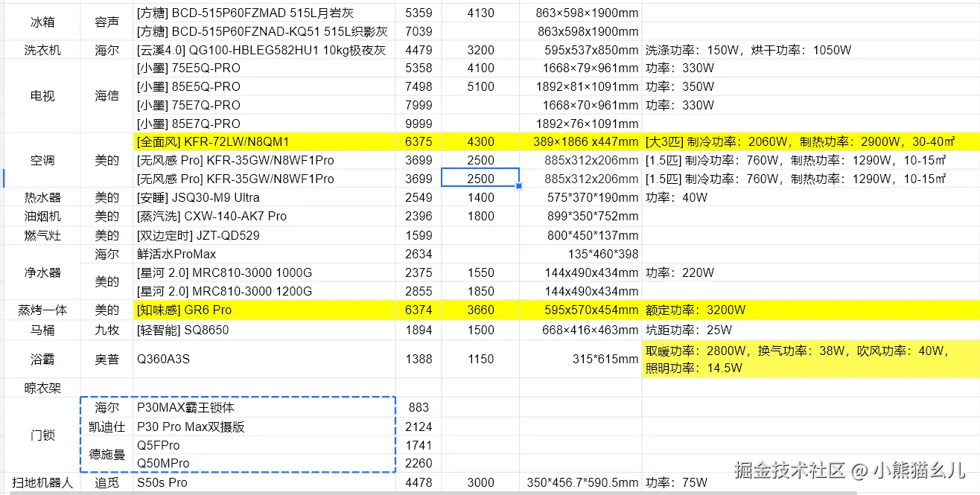The width and height of the screenshot is (980, 495).
Task: Click the fill handle of the selected cell
Action: click(x=518, y=186)
